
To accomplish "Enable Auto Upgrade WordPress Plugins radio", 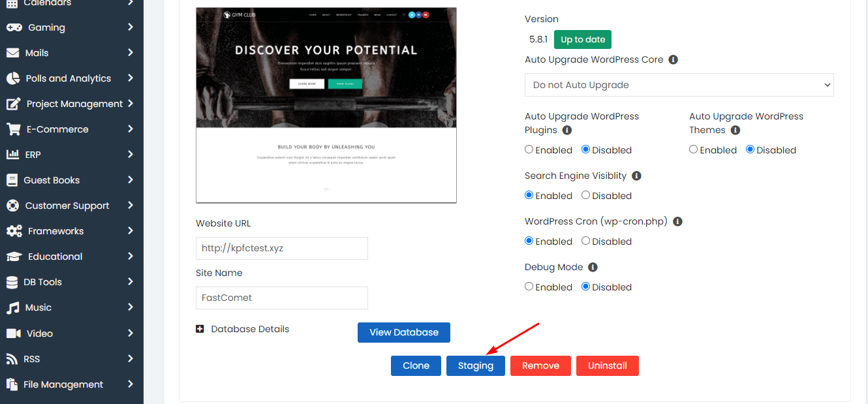I will coord(529,149).
